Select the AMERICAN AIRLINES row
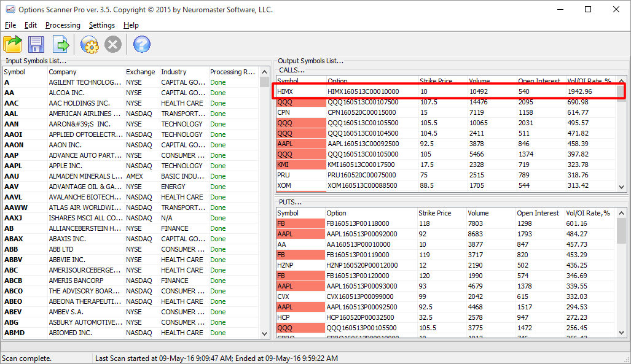This screenshot has width=631, height=364. [x=131, y=114]
